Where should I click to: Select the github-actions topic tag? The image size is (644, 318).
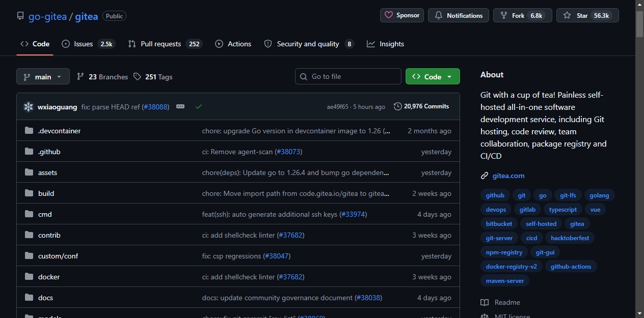tap(571, 267)
